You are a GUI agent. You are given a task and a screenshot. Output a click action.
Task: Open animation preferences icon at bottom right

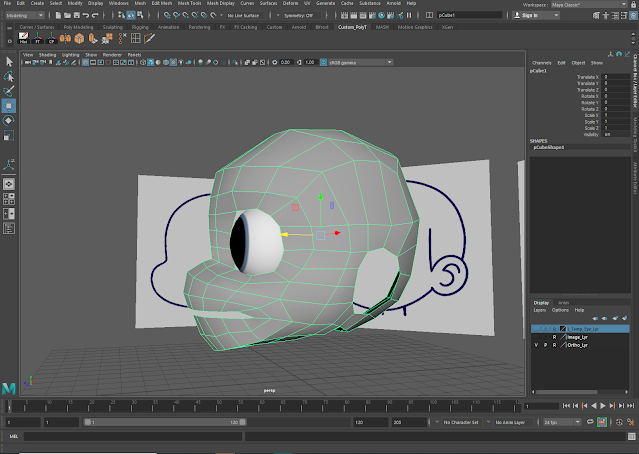coord(632,422)
